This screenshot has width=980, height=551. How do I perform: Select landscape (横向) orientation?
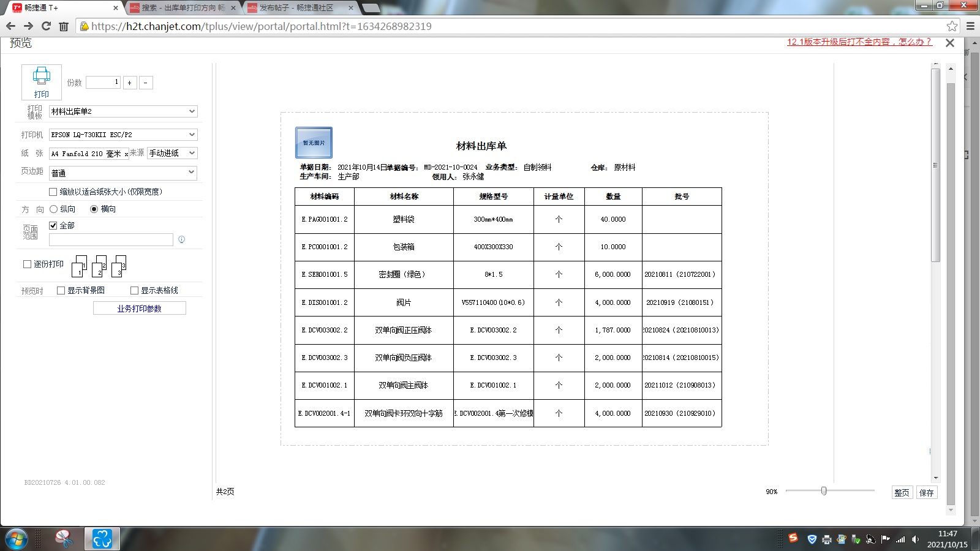click(x=94, y=209)
